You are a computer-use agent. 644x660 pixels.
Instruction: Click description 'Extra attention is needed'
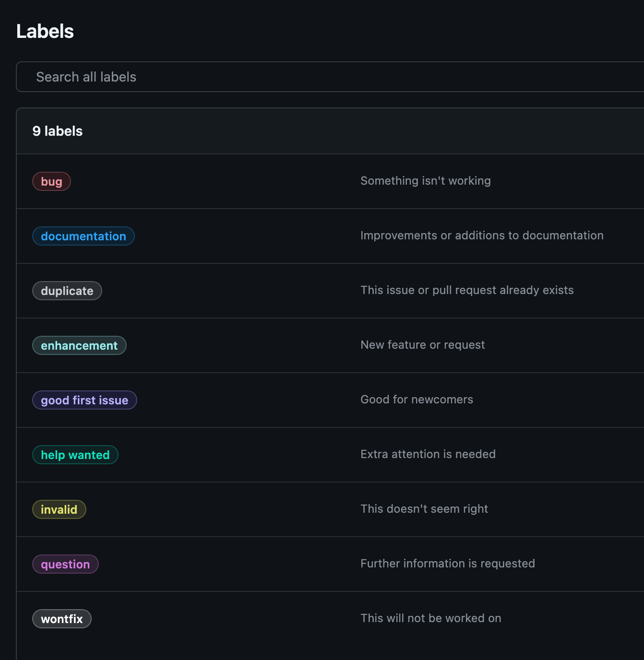(x=428, y=454)
